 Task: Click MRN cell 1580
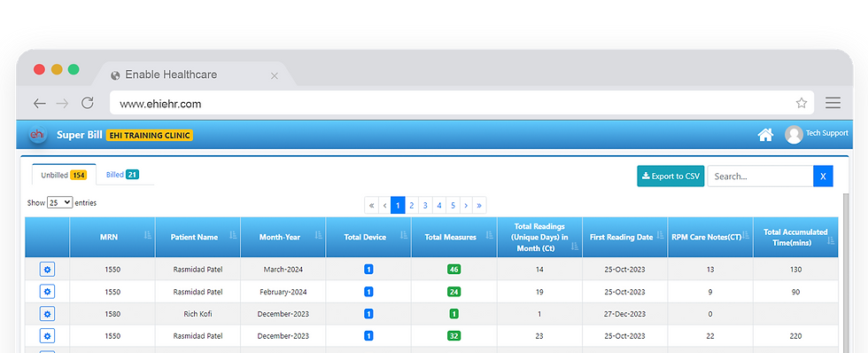click(x=112, y=314)
